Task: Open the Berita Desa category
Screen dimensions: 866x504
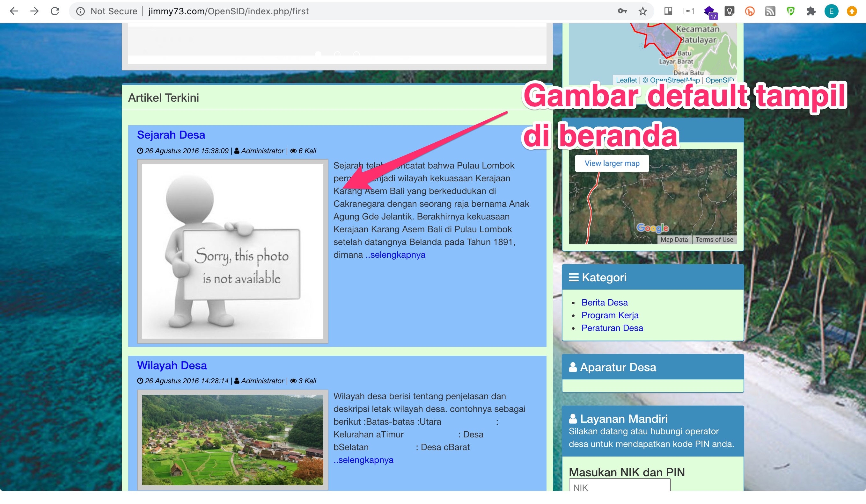Action: (x=605, y=302)
